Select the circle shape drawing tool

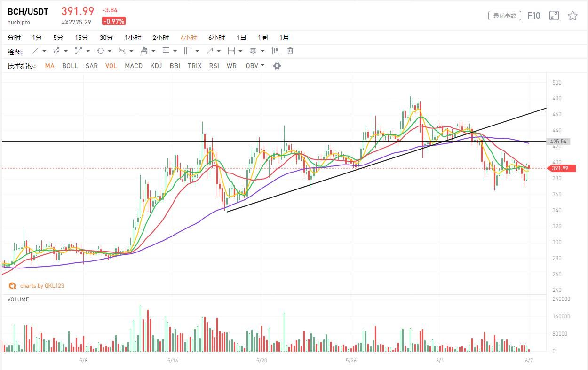click(101, 51)
